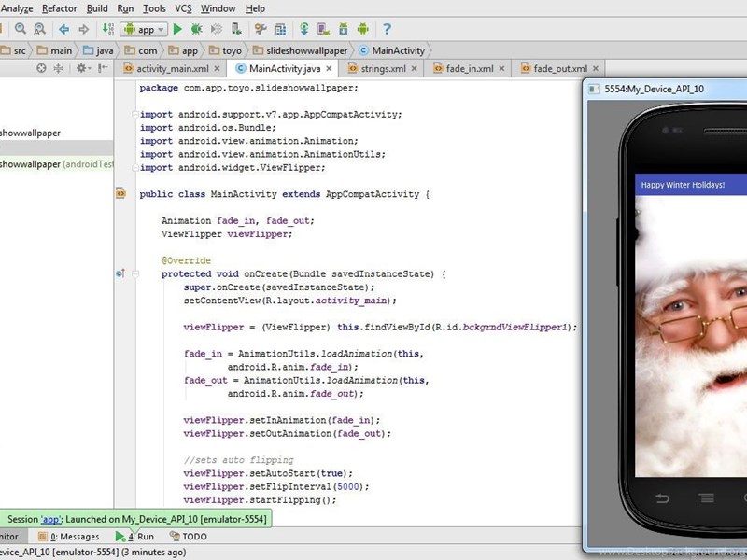Click the Debug app bug icon
Screen dimensions: 747x560
pos(197,30)
